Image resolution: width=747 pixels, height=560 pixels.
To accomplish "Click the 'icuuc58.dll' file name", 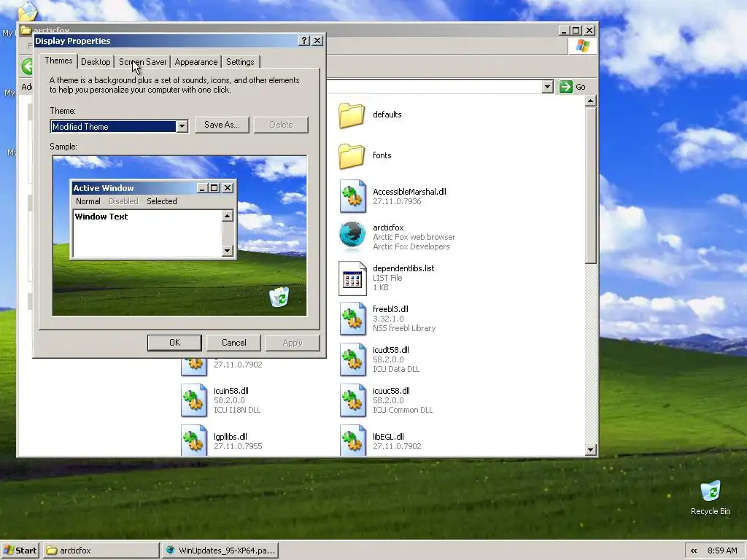I will click(391, 391).
